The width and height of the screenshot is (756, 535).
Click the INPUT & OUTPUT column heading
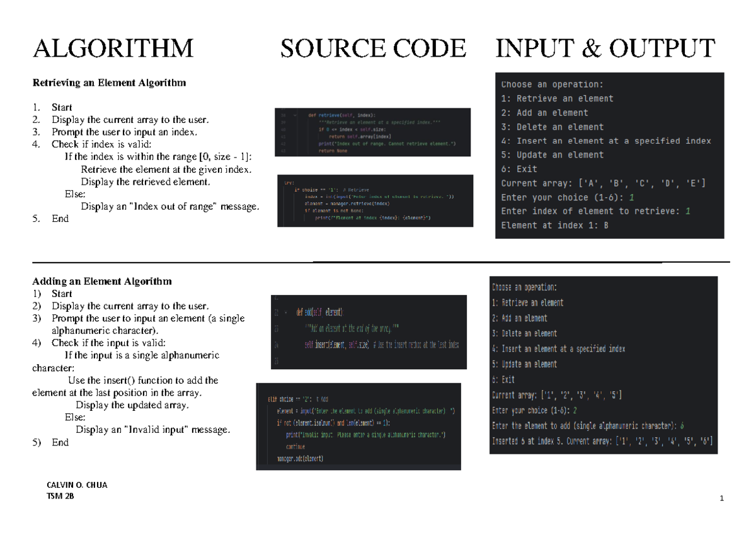605,49
